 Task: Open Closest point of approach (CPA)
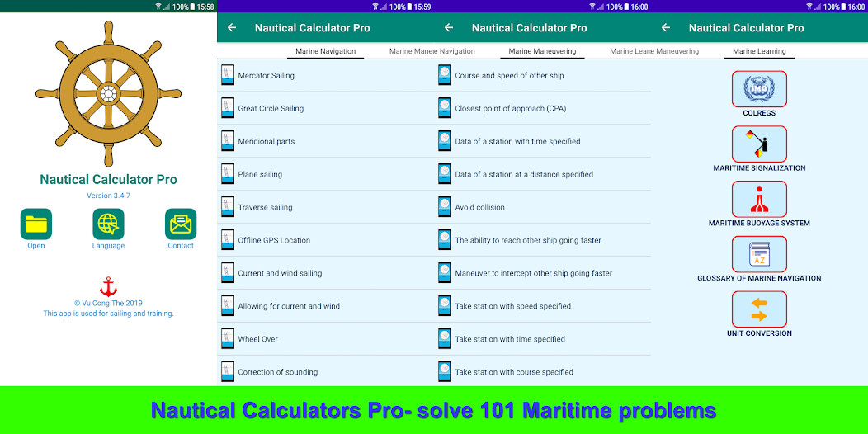click(x=543, y=109)
